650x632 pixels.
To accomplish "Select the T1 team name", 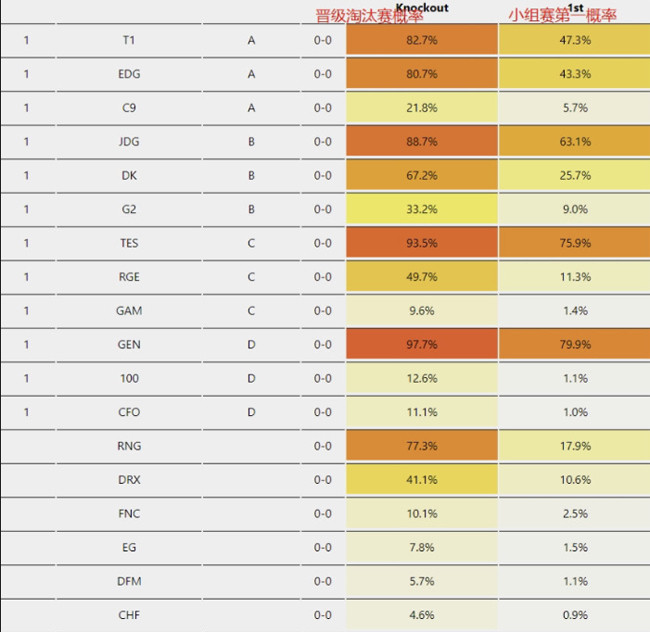I will pos(128,40).
